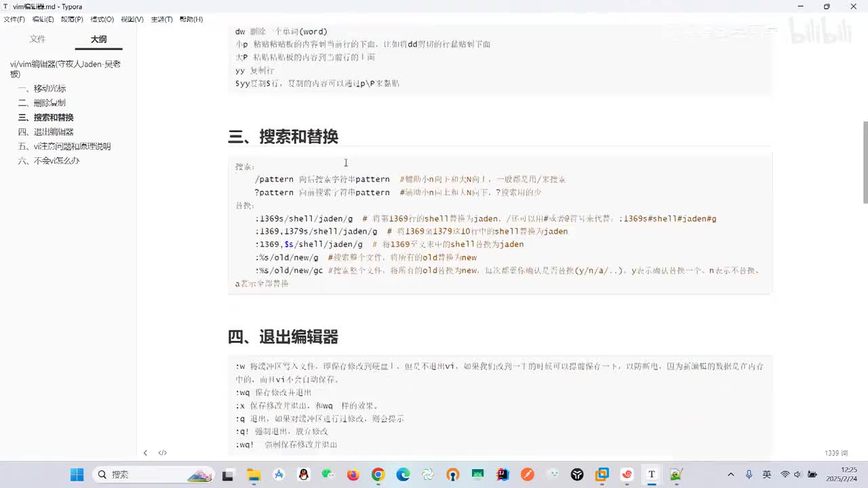Open Firefox from taskbar
The width and height of the screenshot is (868, 488).
click(x=353, y=474)
